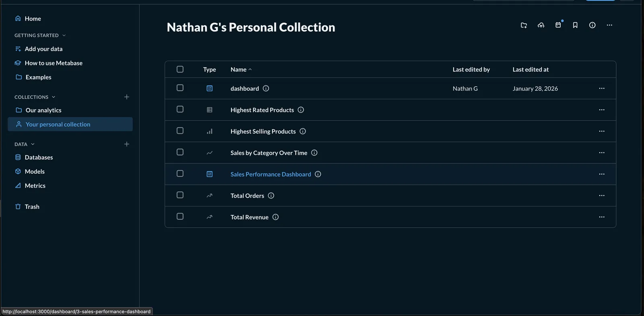
Task: Open Sales by Category Over Time
Action: (268, 153)
